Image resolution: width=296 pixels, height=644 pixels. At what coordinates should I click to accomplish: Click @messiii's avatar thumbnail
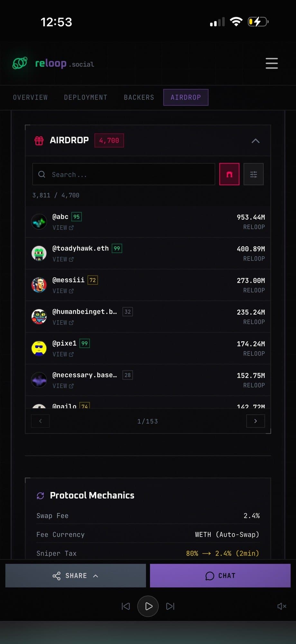pyautogui.click(x=39, y=285)
